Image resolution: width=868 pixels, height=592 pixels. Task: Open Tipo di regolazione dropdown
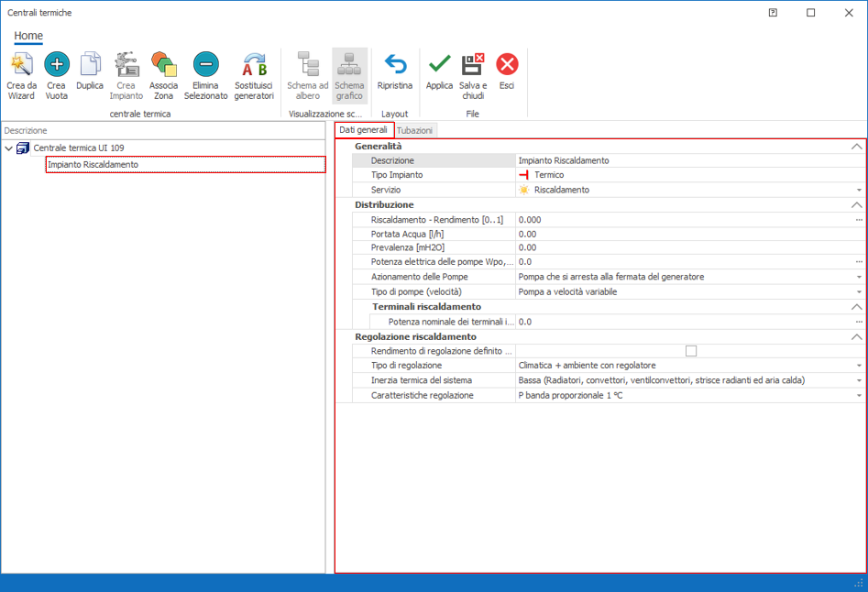859,366
